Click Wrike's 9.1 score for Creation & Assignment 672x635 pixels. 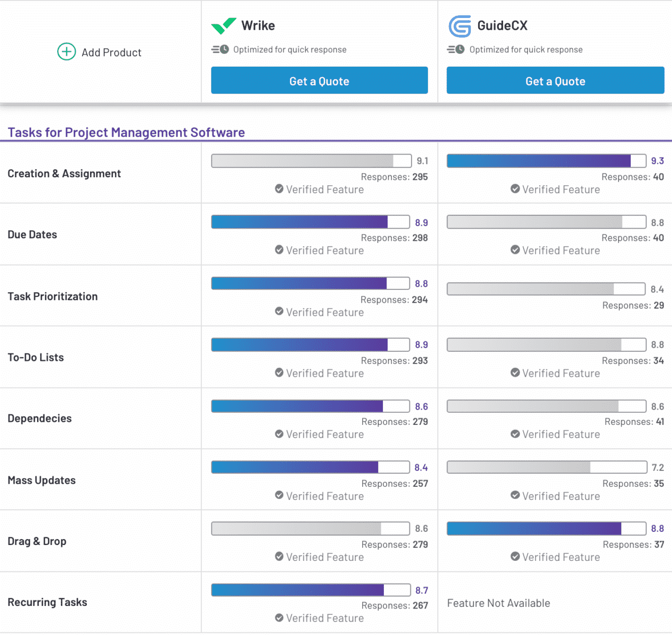point(422,161)
